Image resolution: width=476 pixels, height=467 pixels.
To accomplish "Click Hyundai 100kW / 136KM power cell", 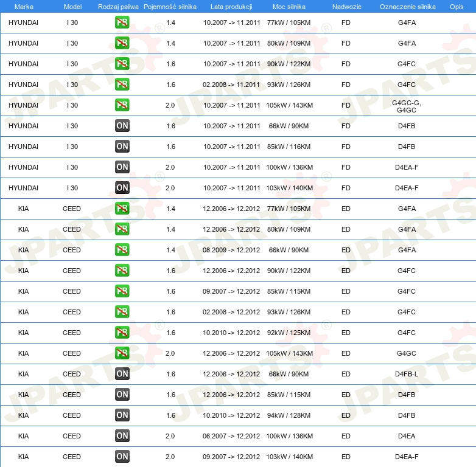I will coord(289,167).
